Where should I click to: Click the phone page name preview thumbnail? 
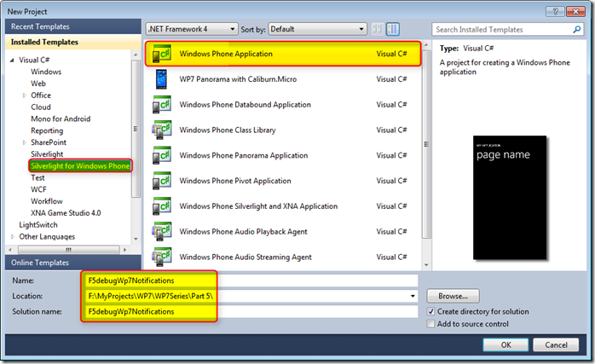click(x=510, y=198)
